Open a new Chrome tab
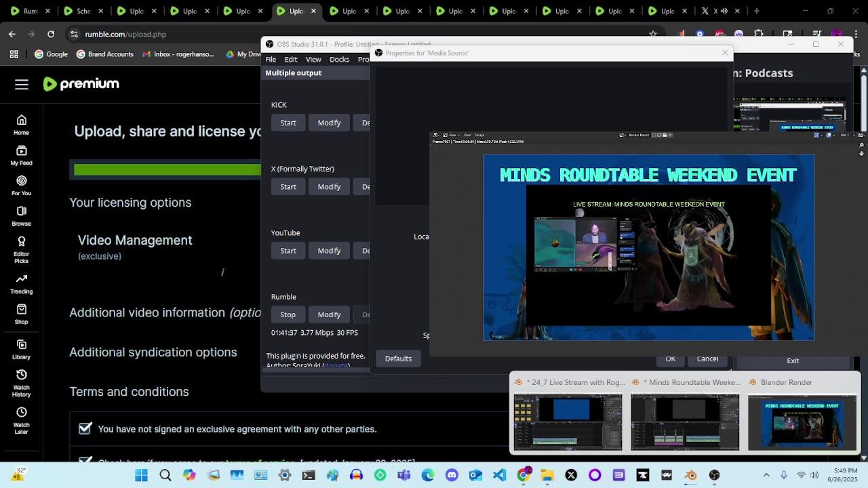868x488 pixels. pos(757,11)
